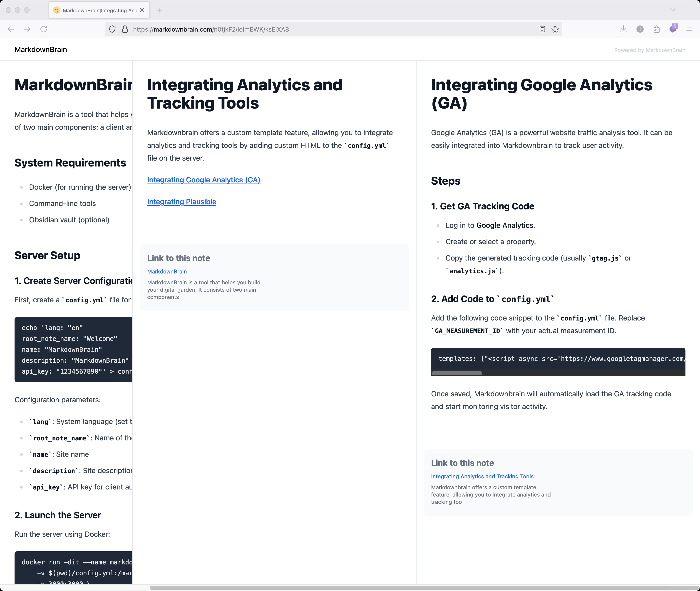Viewport: 700px width, 591px height.
Task: Close the MarkdownBrain tab
Action: pyautogui.click(x=142, y=10)
